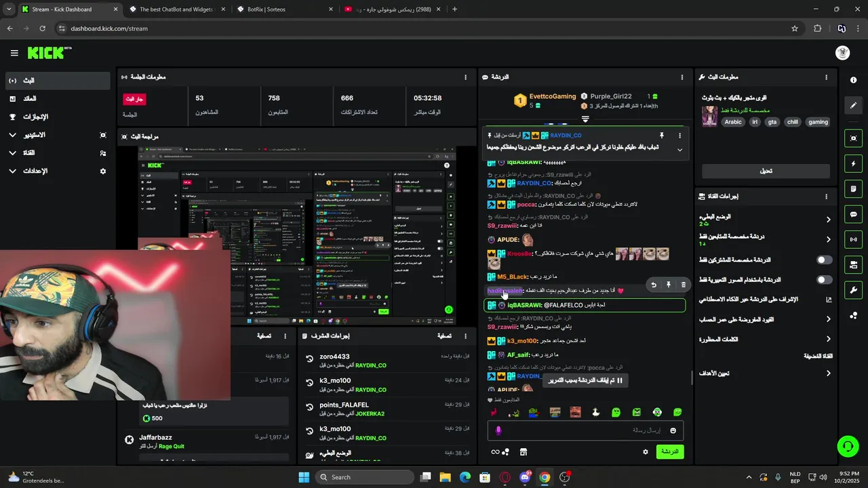Screen dimensions: 868x488
Task: Toggle the wrench widget icon in the right toolbar
Action: pyautogui.click(x=853, y=290)
